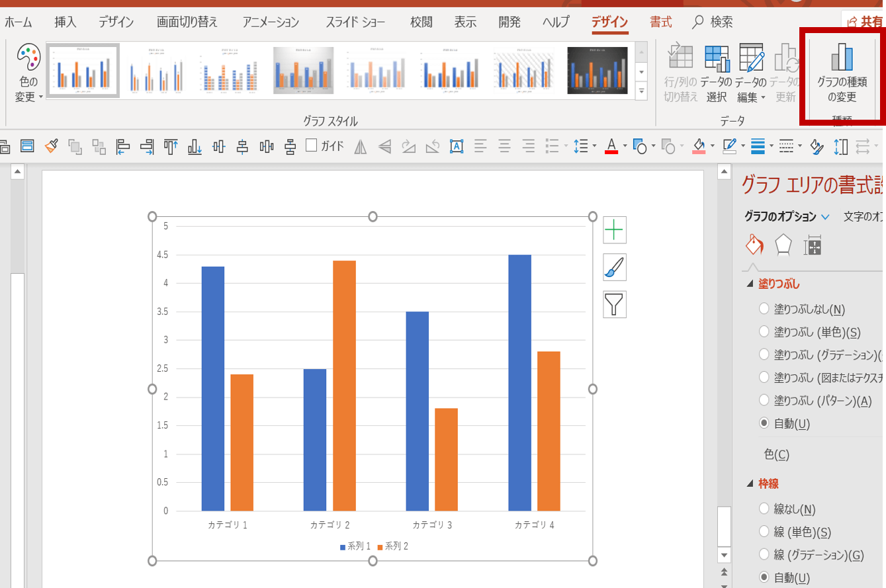Select the effects pentagon icon
Screen dimensions: 886x588
tap(783, 245)
